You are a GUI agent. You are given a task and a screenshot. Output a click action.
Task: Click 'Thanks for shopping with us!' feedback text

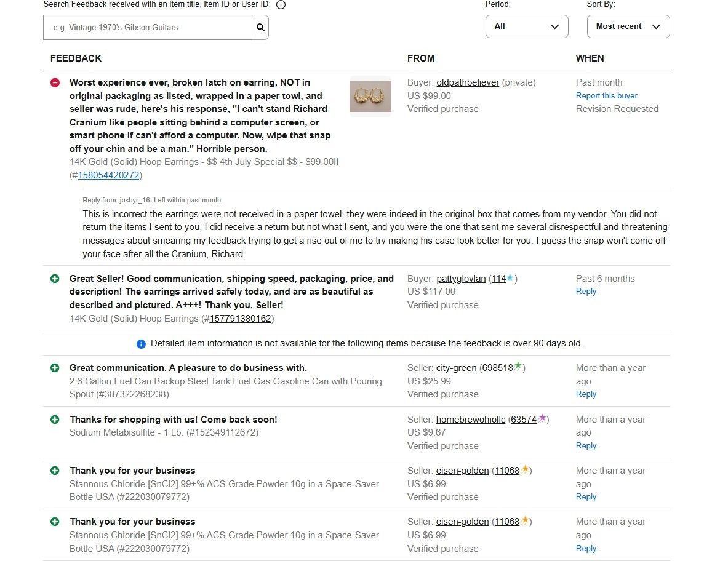tap(173, 420)
